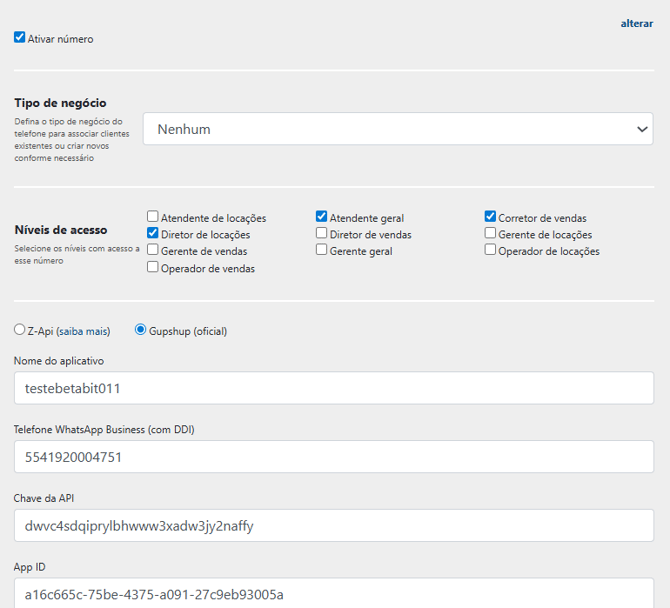The width and height of the screenshot is (670, 608).
Task: Focus the 'Nome do aplicativo' field
Action: (334, 388)
